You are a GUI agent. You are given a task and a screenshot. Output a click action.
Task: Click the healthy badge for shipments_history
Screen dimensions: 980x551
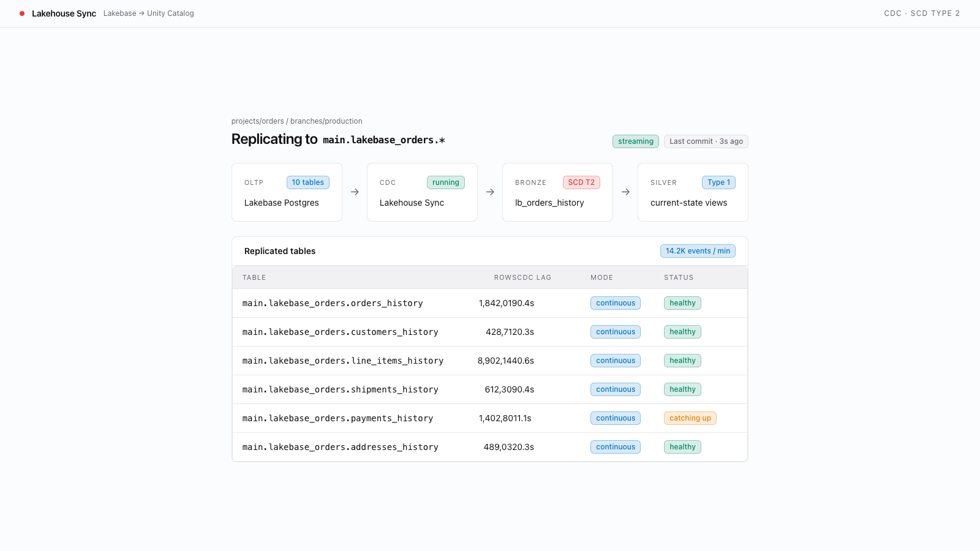(682, 389)
